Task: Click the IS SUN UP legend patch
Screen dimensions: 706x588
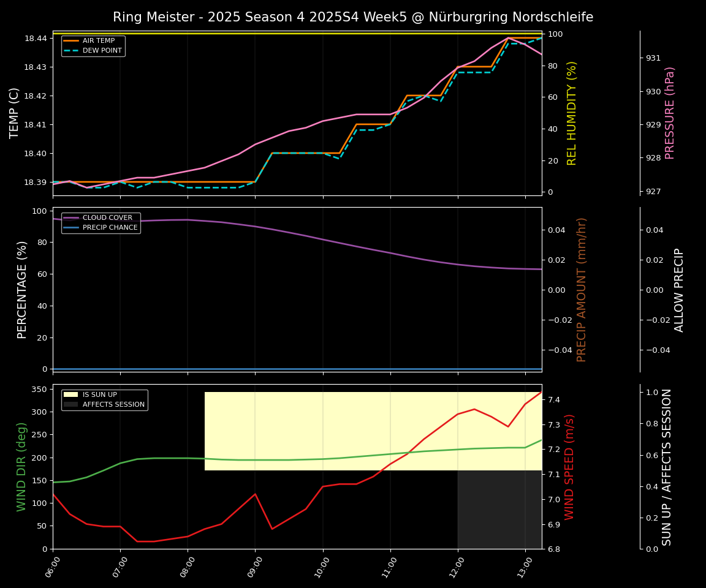Action: coord(72,395)
